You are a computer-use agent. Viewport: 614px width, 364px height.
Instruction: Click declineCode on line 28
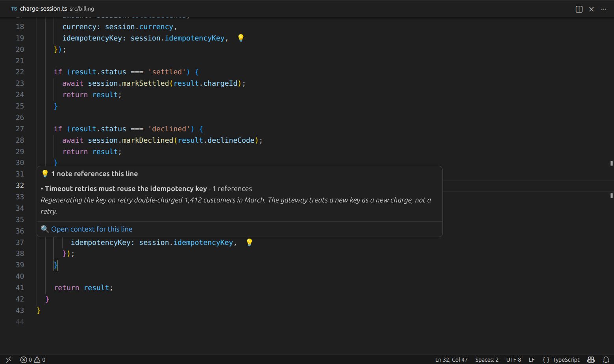[231, 140]
